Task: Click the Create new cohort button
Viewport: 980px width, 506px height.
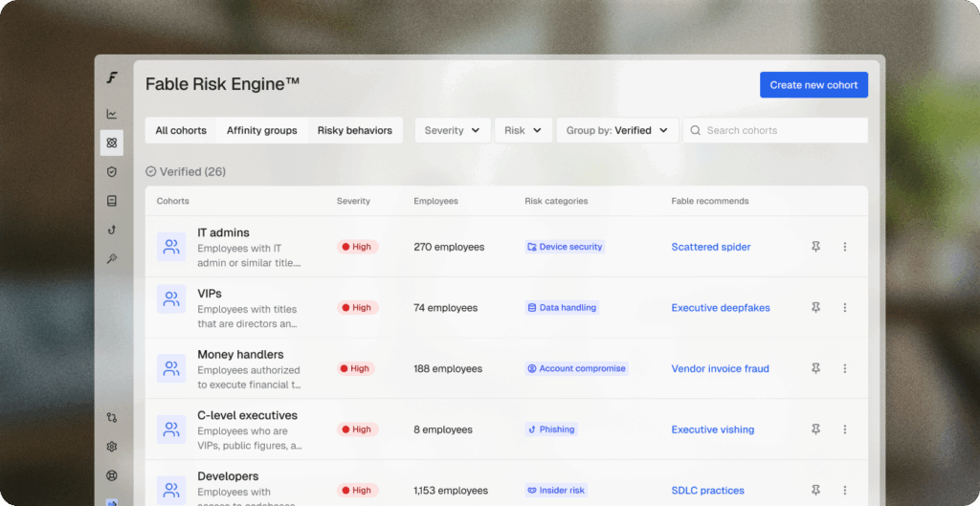Action: point(813,85)
